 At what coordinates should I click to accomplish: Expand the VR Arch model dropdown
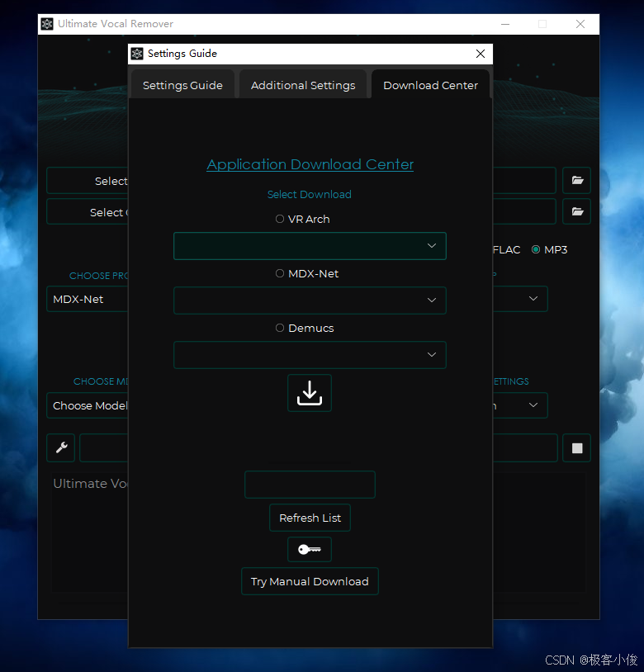coord(310,246)
